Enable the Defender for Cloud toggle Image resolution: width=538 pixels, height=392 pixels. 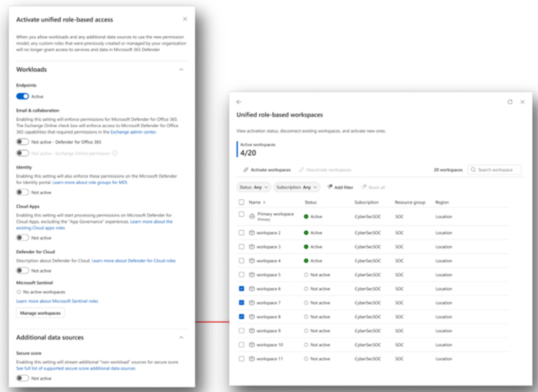[x=23, y=271]
